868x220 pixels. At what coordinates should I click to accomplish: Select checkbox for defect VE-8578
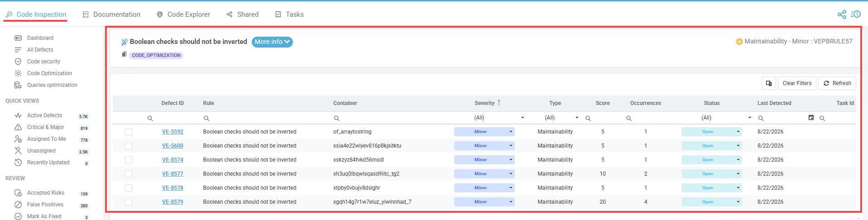[x=129, y=188]
